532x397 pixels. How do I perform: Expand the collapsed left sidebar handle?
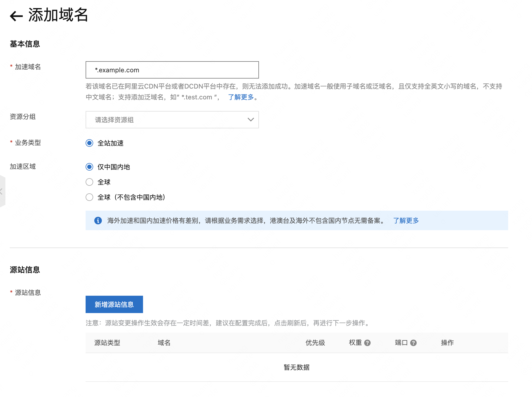coord(2,191)
